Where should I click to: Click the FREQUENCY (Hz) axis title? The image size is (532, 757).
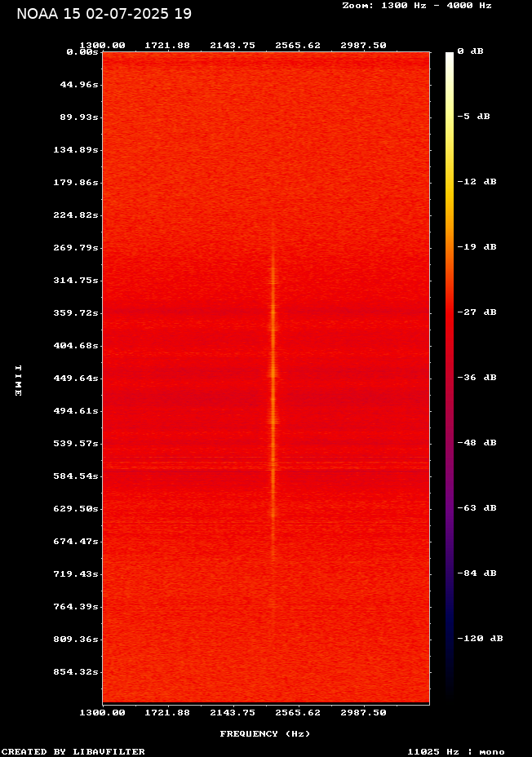pyautogui.click(x=264, y=734)
